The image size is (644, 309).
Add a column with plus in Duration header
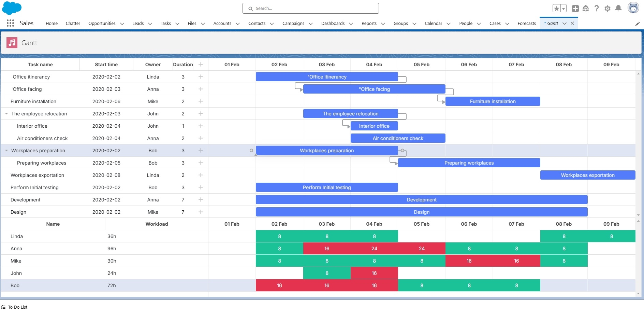coord(201,64)
